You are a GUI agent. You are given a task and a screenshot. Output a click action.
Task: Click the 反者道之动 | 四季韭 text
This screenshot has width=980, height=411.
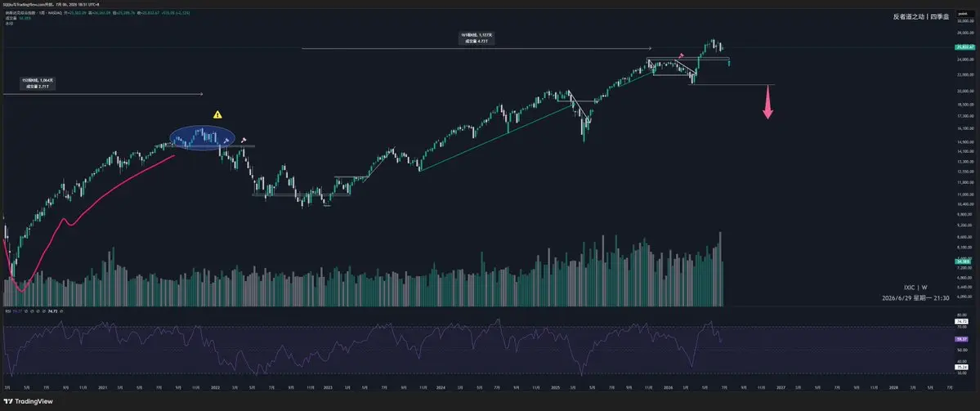[921, 17]
